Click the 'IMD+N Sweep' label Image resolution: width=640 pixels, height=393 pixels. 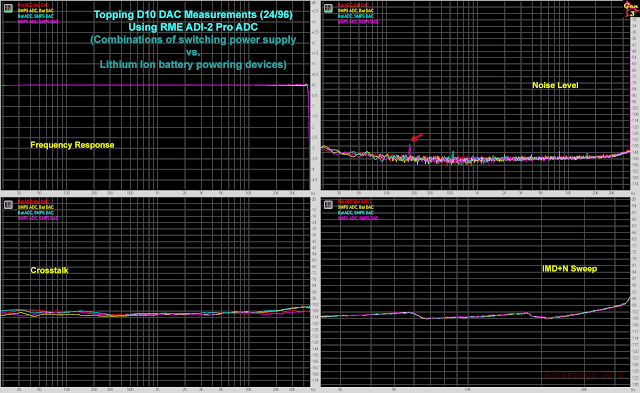(569, 269)
